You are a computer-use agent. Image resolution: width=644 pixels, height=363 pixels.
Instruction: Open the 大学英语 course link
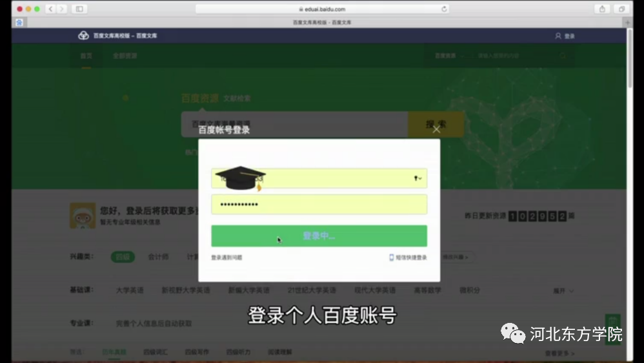(x=130, y=290)
